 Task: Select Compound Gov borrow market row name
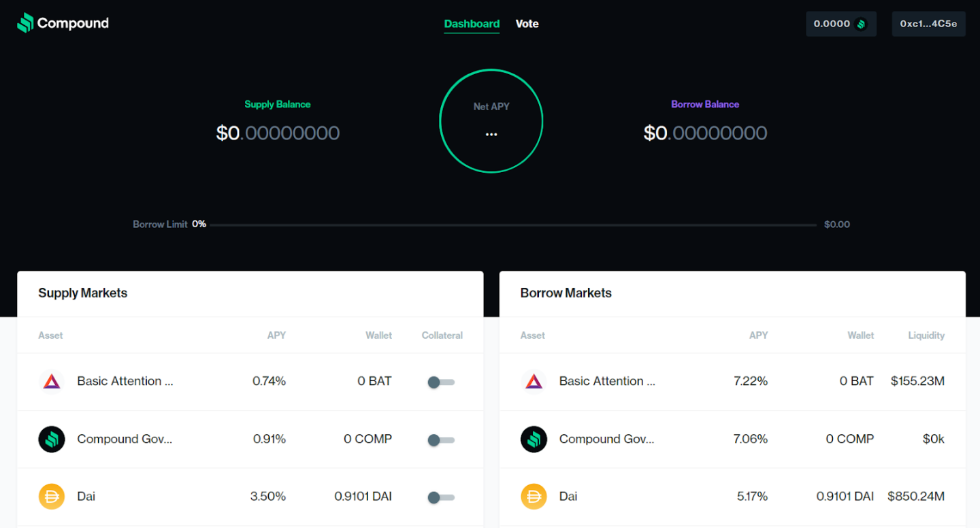tap(606, 439)
